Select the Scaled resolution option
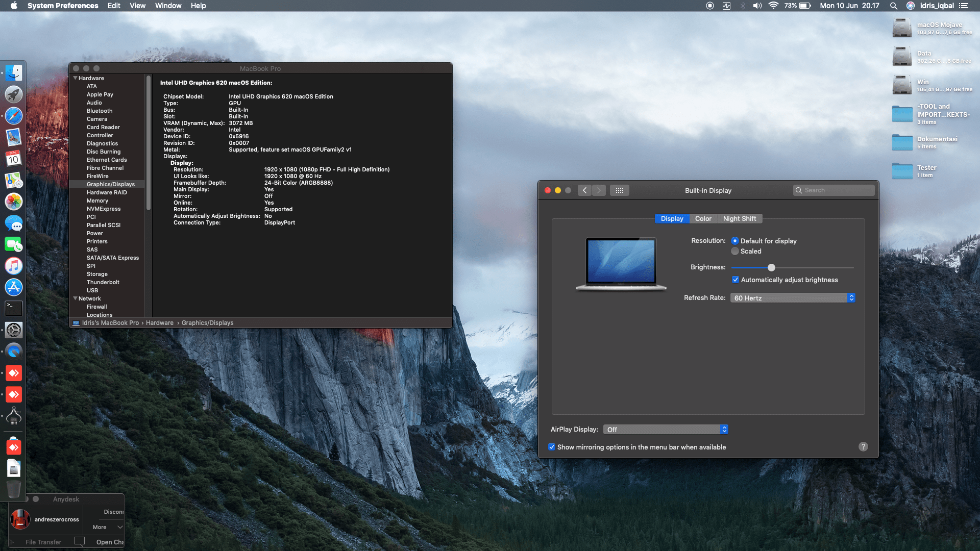 [x=735, y=251]
